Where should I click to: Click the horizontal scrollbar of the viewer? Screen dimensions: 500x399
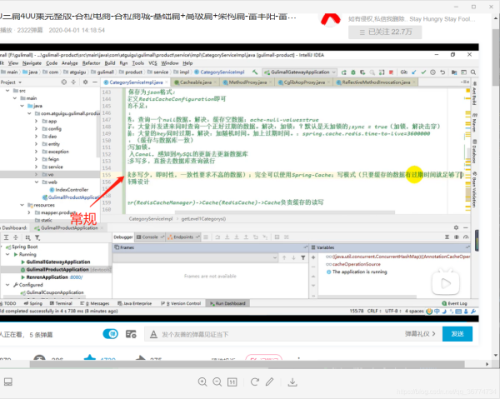(247, 364)
